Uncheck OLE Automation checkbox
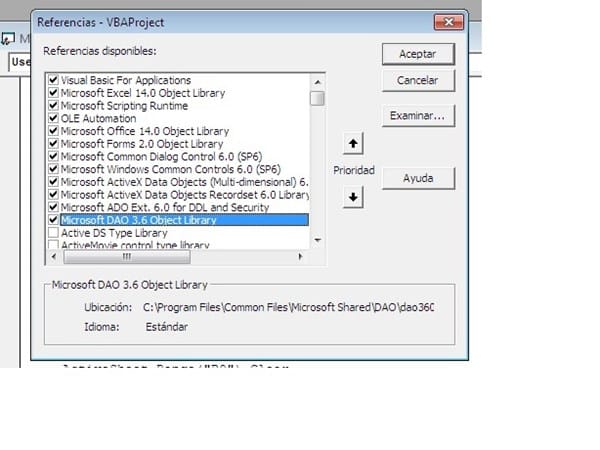The image size is (600, 450). [x=53, y=118]
